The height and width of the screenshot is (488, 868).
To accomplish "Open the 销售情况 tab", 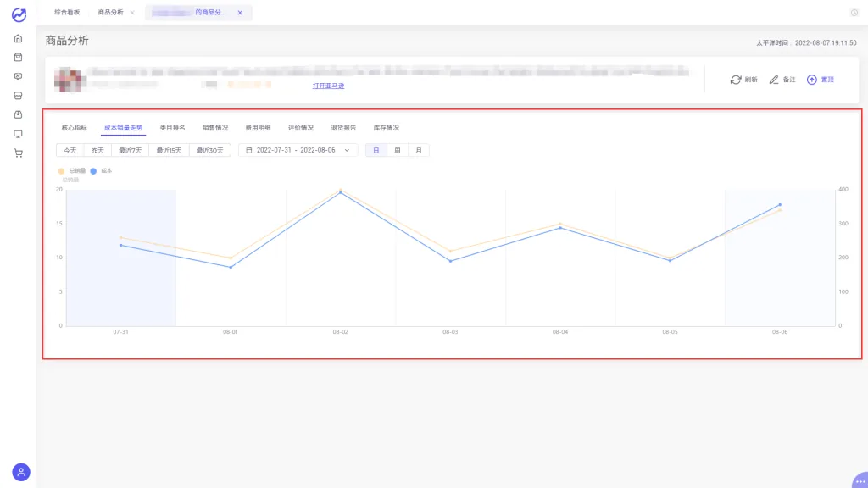I will 215,128.
